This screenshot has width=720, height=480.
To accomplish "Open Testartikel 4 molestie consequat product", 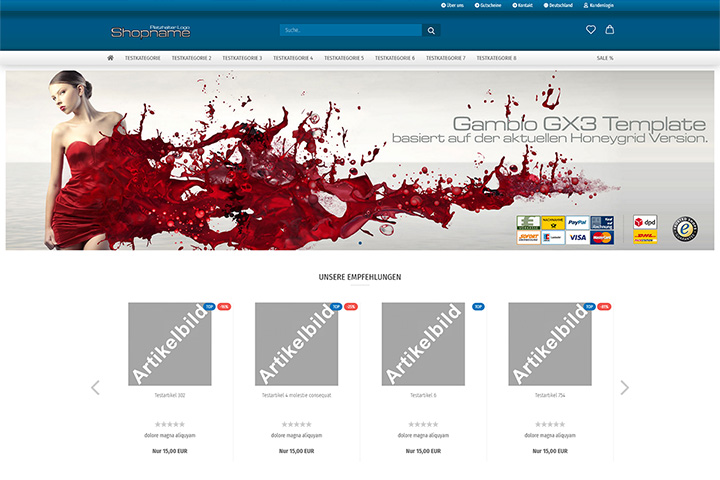I will pyautogui.click(x=296, y=395).
